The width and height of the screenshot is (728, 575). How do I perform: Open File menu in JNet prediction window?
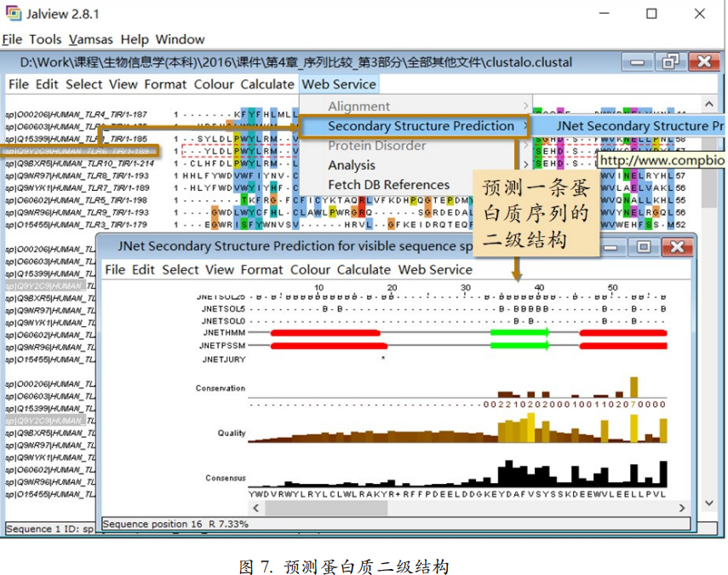[115, 269]
